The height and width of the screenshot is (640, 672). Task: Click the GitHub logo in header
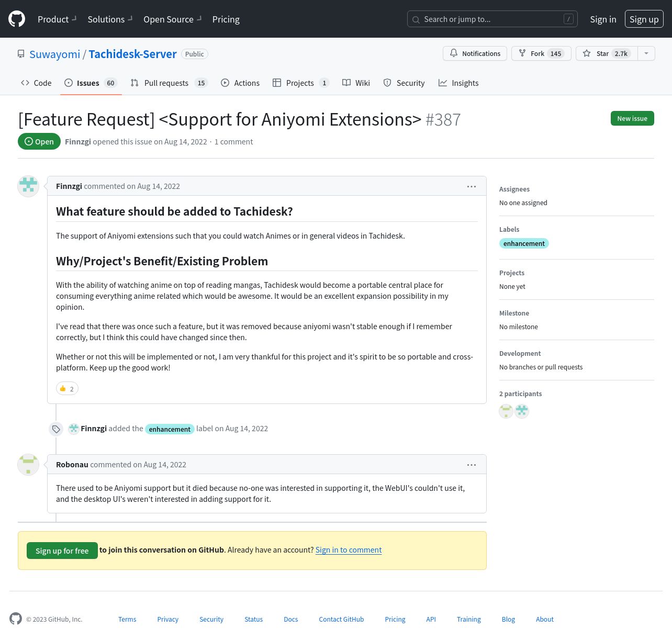click(17, 19)
